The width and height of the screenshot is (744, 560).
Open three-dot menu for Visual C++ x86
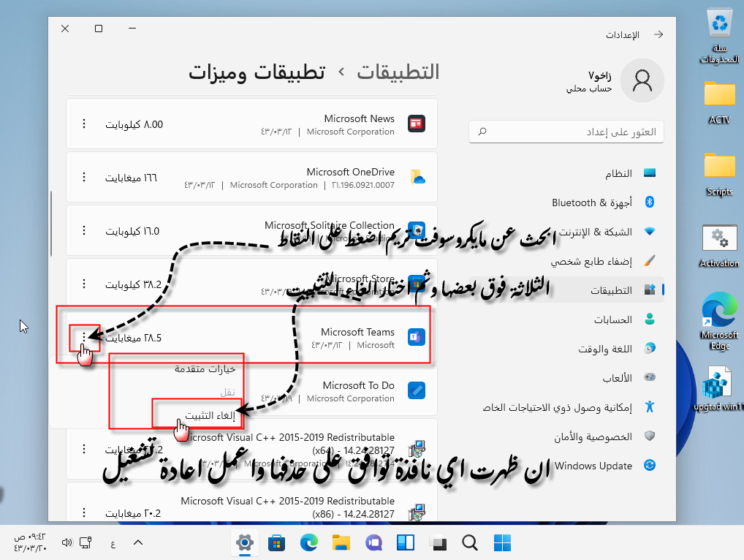(84, 512)
